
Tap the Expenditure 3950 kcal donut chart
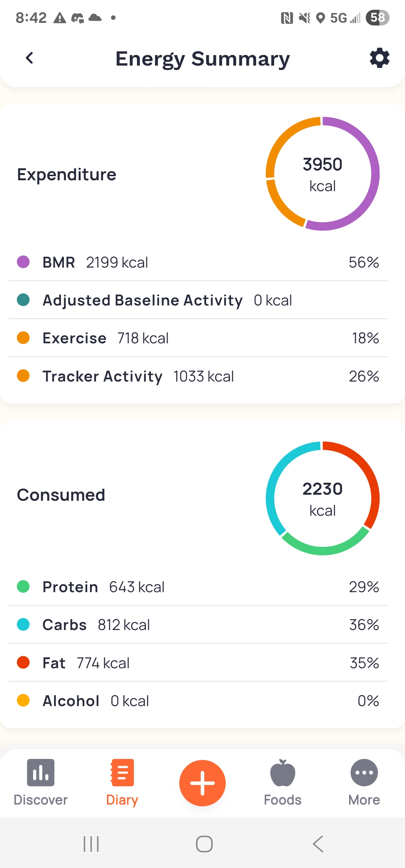(x=322, y=174)
